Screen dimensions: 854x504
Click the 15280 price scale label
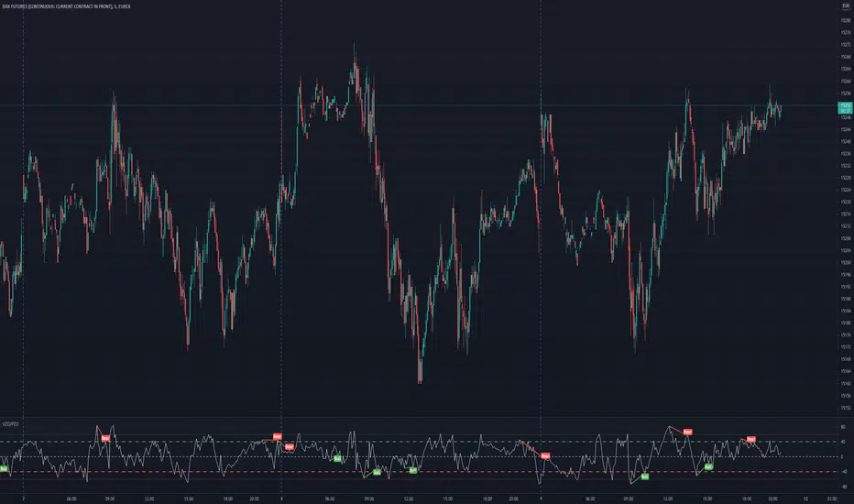(846, 21)
